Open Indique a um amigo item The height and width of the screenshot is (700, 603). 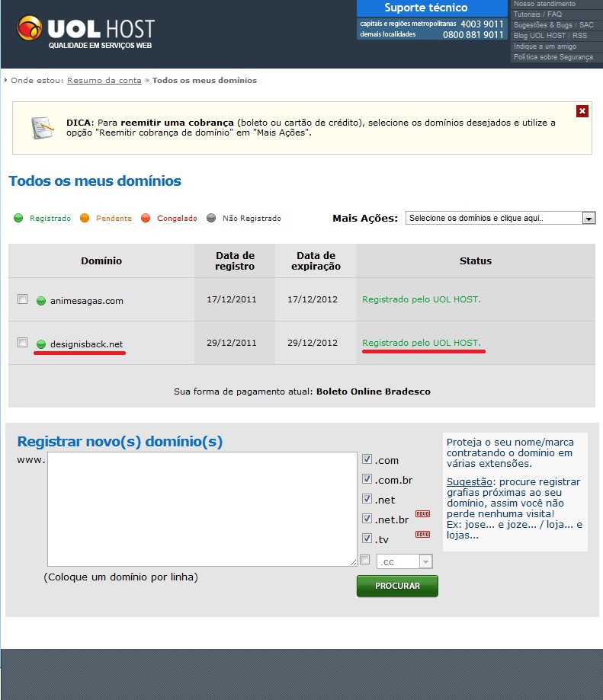click(x=545, y=46)
